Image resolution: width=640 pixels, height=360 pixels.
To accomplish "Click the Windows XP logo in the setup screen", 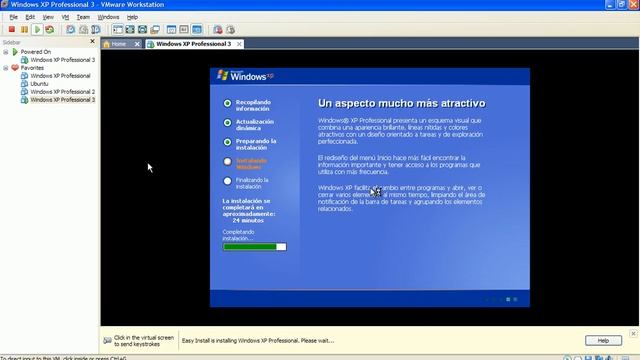I will pos(245,76).
